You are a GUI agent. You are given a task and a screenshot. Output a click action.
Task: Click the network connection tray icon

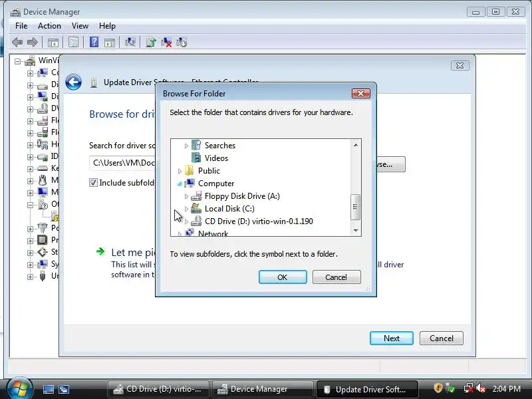pos(469,388)
